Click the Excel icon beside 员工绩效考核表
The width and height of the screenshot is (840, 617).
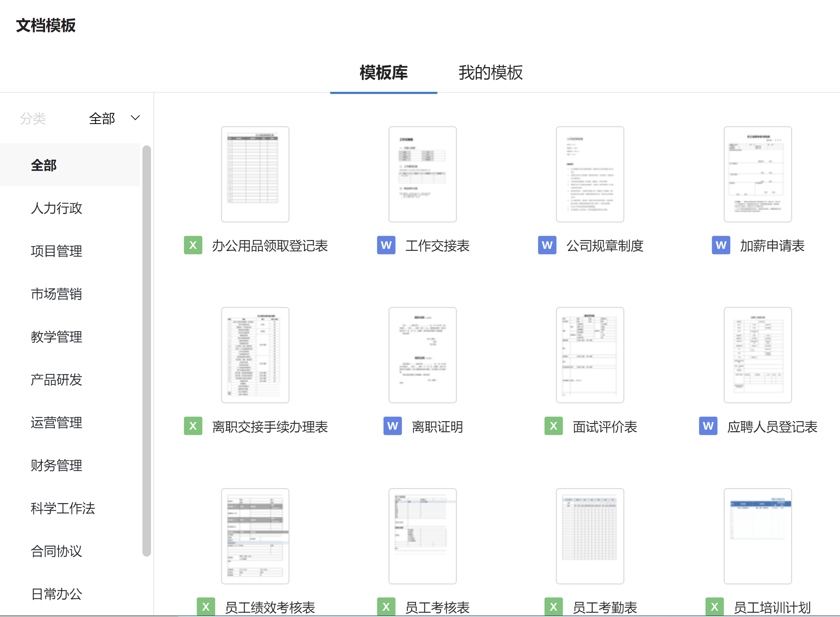tap(206, 607)
